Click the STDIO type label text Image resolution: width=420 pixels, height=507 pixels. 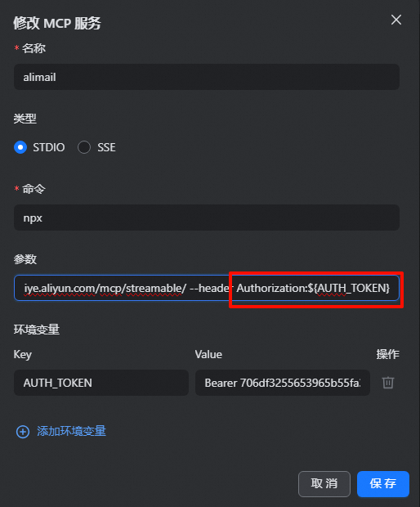click(49, 147)
